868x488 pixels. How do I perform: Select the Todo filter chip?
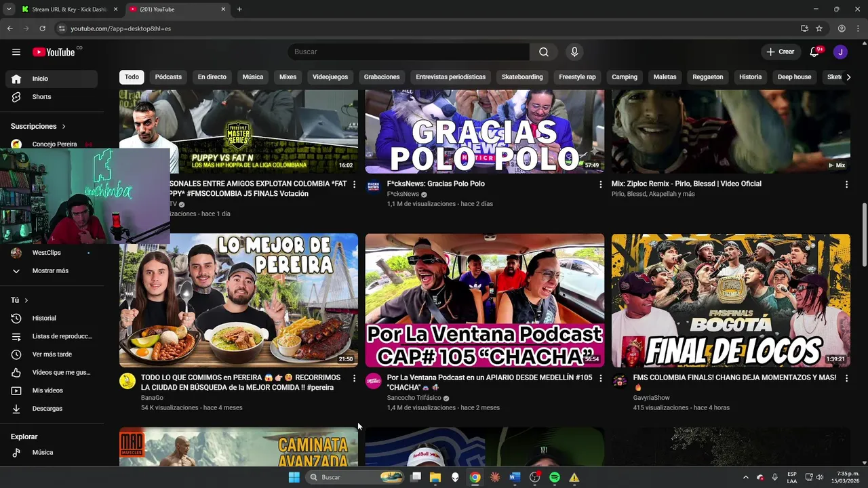point(132,77)
